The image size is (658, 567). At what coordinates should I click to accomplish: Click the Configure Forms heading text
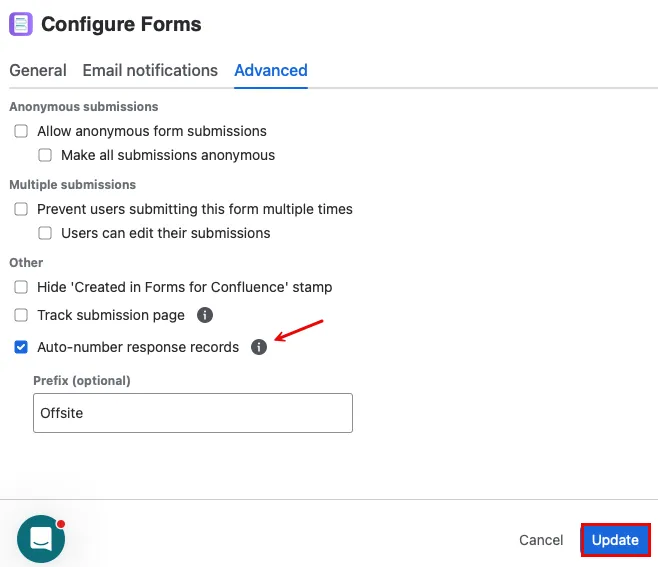tap(121, 24)
